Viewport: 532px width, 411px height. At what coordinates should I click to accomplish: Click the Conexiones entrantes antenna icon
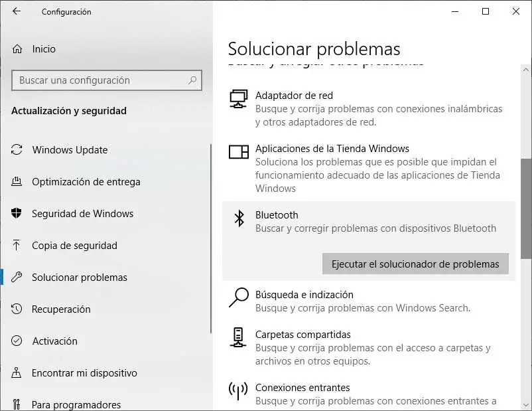coord(239,390)
